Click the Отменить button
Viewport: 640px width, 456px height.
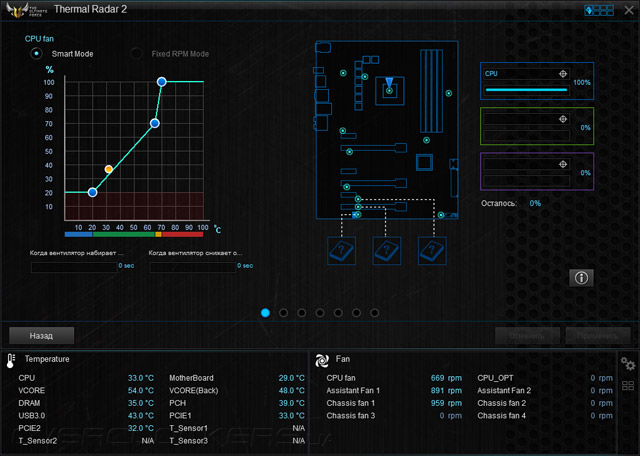click(527, 336)
